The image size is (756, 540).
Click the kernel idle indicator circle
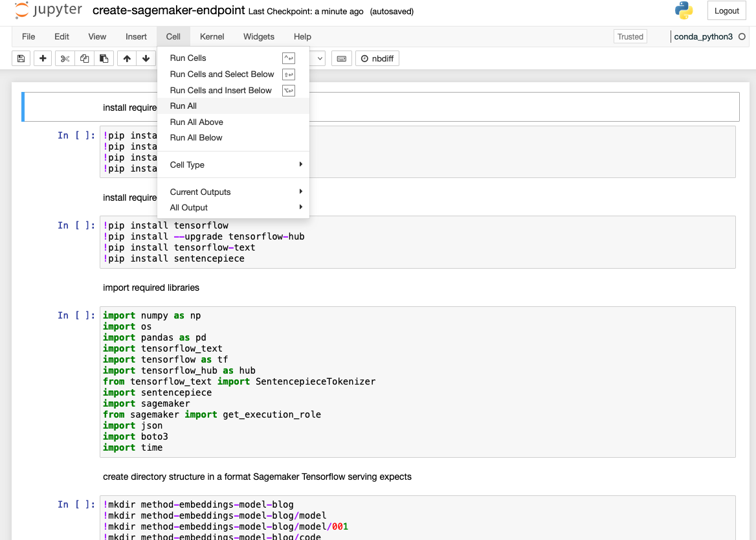pyautogui.click(x=742, y=37)
